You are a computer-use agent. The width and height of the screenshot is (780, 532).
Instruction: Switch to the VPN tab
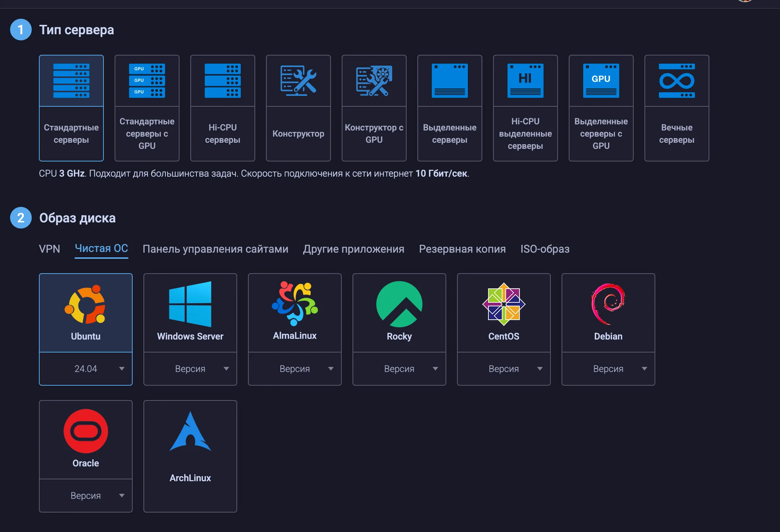[x=49, y=249]
